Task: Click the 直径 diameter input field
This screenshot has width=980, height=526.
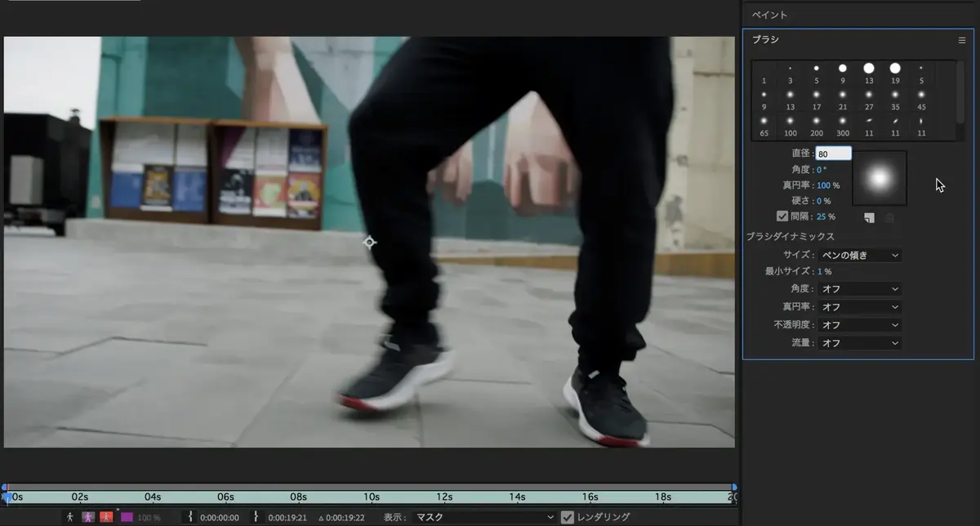Action: (x=833, y=154)
